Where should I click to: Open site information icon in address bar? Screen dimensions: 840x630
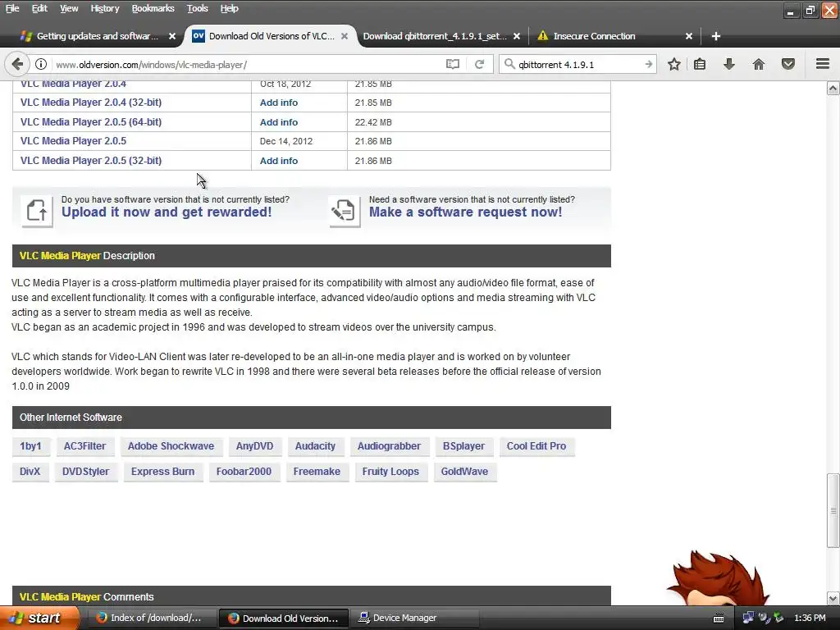pyautogui.click(x=41, y=64)
